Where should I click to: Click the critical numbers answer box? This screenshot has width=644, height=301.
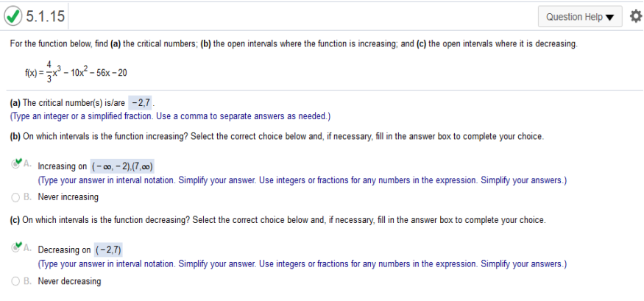tap(140, 102)
